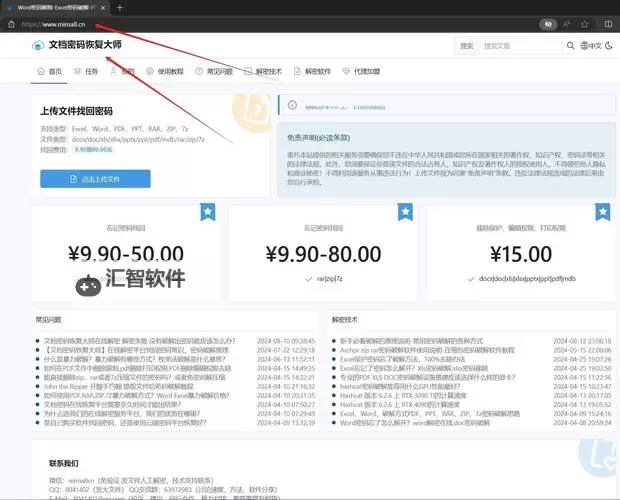Screen dimensions: 620x500
Task: Click the blue 点击上传文件 button
Action: [95, 179]
